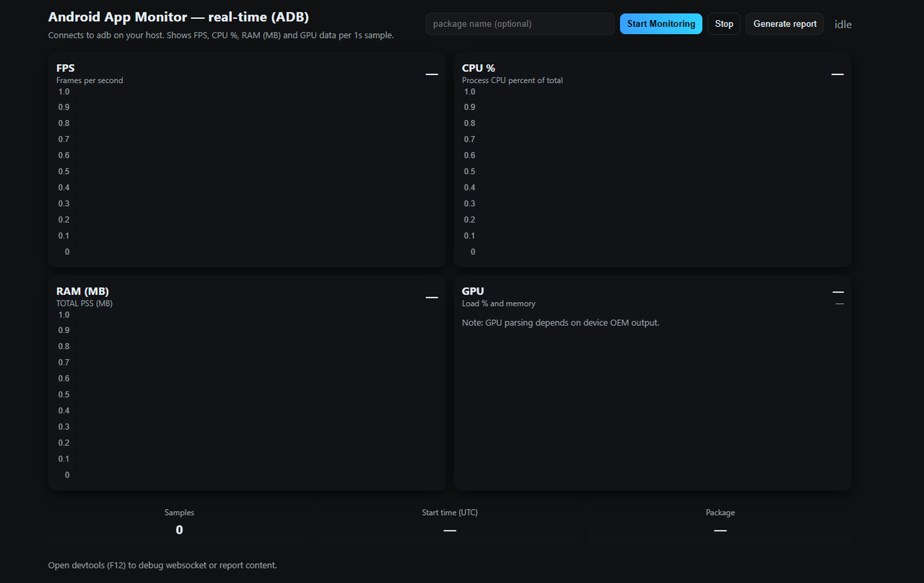This screenshot has height=583, width=924.
Task: Click Generate report button
Action: point(785,24)
